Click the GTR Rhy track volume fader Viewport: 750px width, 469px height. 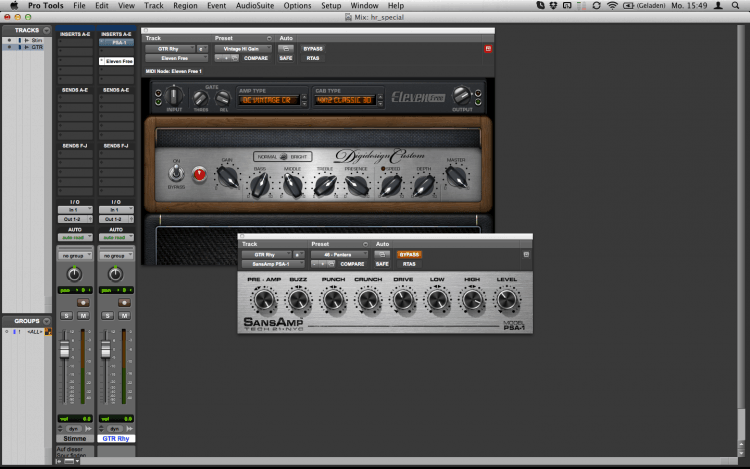point(106,350)
